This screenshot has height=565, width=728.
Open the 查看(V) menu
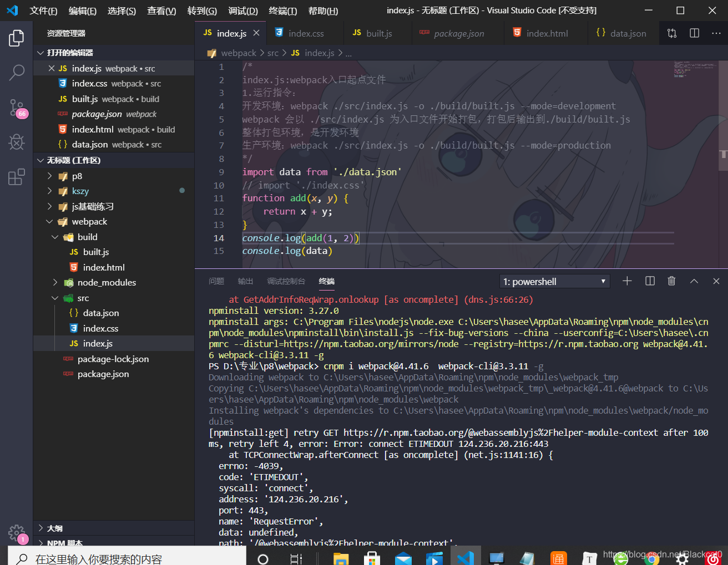click(x=161, y=11)
